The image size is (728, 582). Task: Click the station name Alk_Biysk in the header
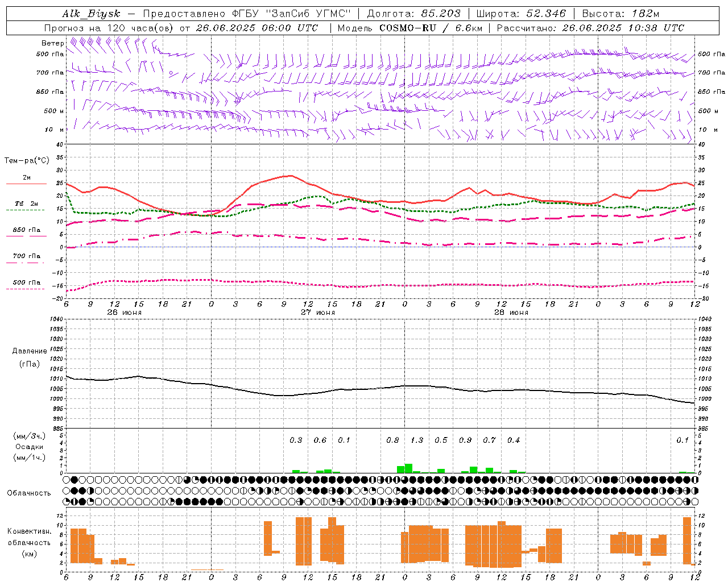pos(91,14)
